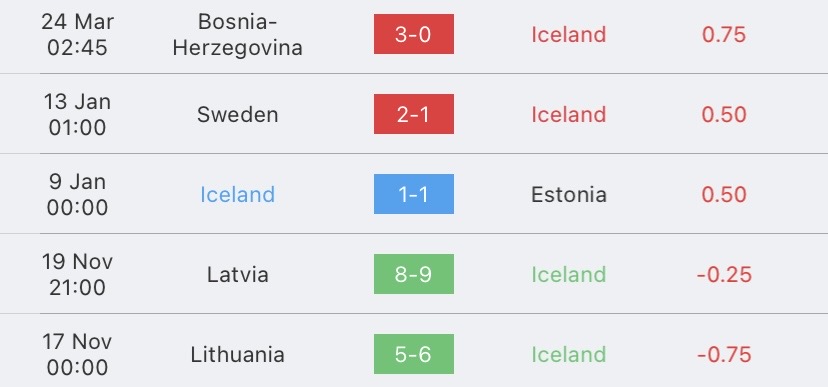Click the green 5-6 score badge
Viewport: 828px width, 387px height.
[413, 354]
